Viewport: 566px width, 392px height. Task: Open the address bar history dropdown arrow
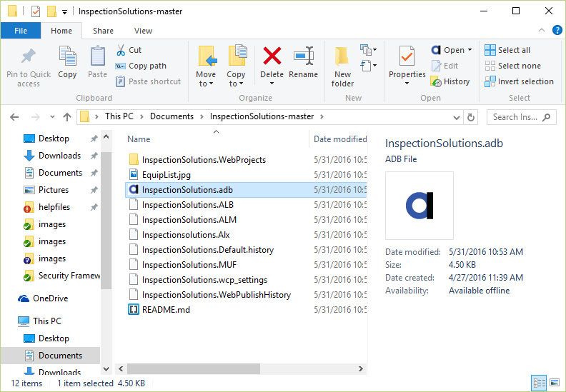[456, 118]
